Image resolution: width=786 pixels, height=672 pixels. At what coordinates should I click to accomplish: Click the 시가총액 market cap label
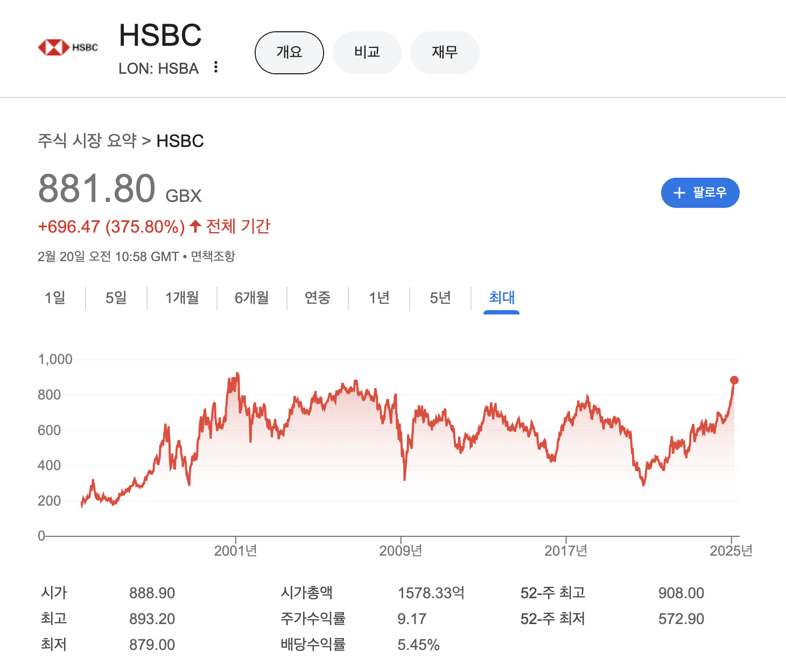307,593
